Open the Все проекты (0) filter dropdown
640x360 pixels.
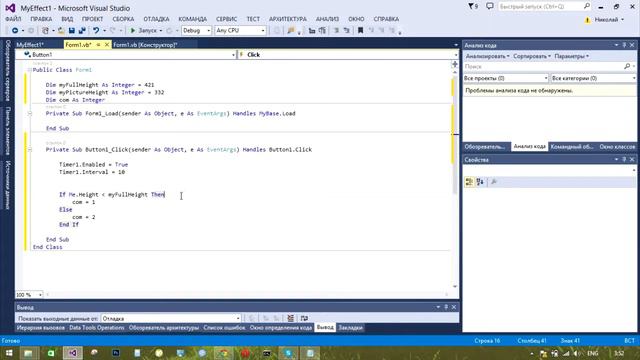[506, 78]
